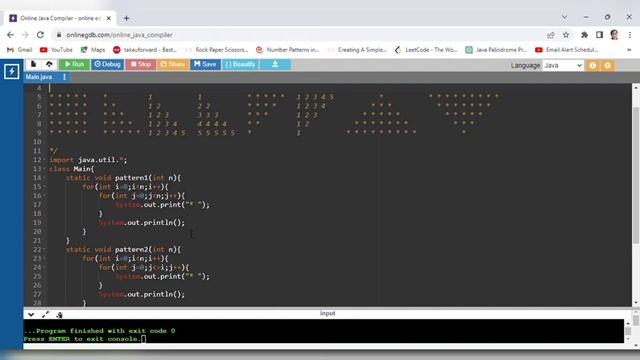Click the input tab label of console
Viewport: 640px width, 360px height.
[327, 313]
